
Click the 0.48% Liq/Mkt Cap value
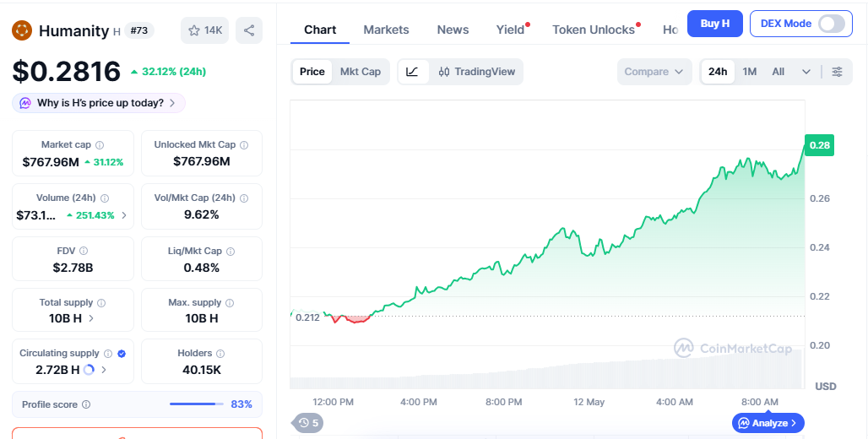[x=202, y=268]
